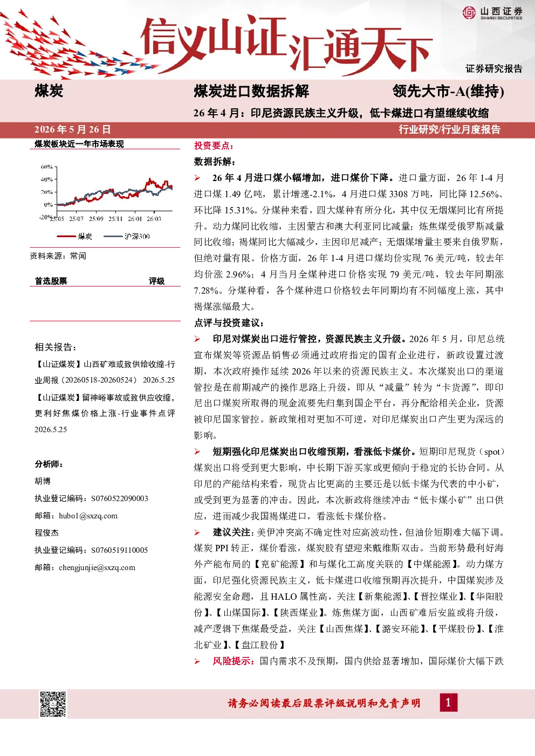Click the 沪深300 legend entry
Viewport: 535px width, 756px height.
click(x=127, y=236)
